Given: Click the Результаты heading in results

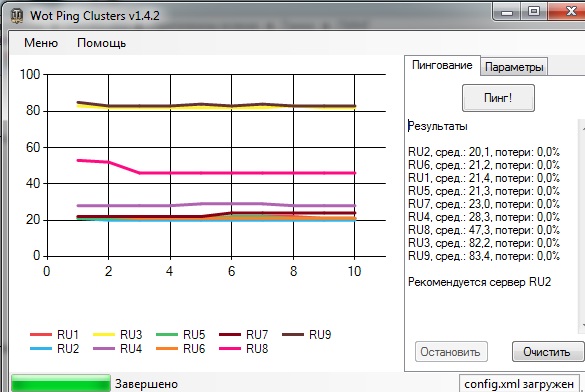Looking at the screenshot, I should point(438,126).
